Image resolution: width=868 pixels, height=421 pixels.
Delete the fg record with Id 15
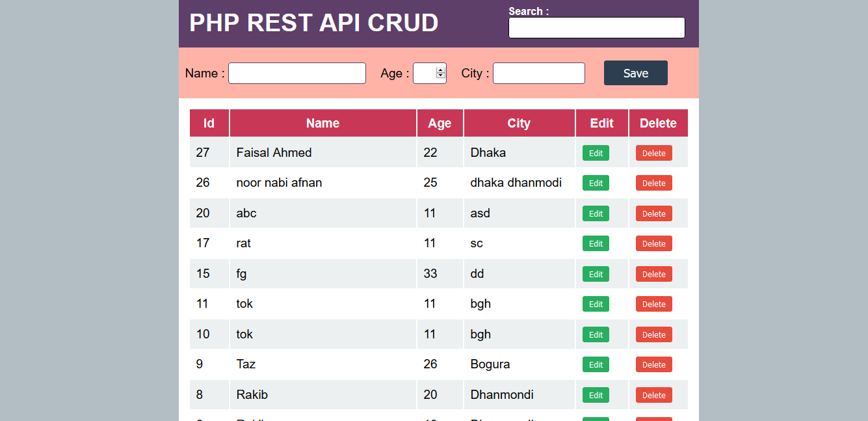point(653,274)
